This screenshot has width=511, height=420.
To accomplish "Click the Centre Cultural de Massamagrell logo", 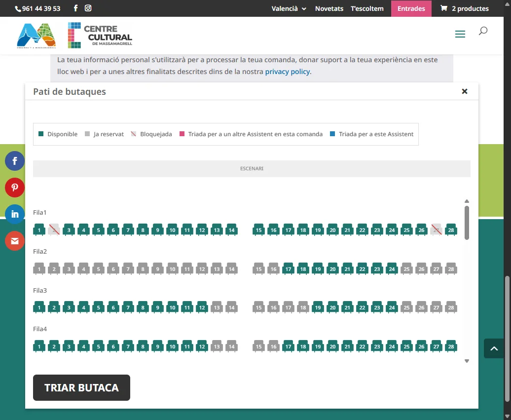I will click(100, 35).
